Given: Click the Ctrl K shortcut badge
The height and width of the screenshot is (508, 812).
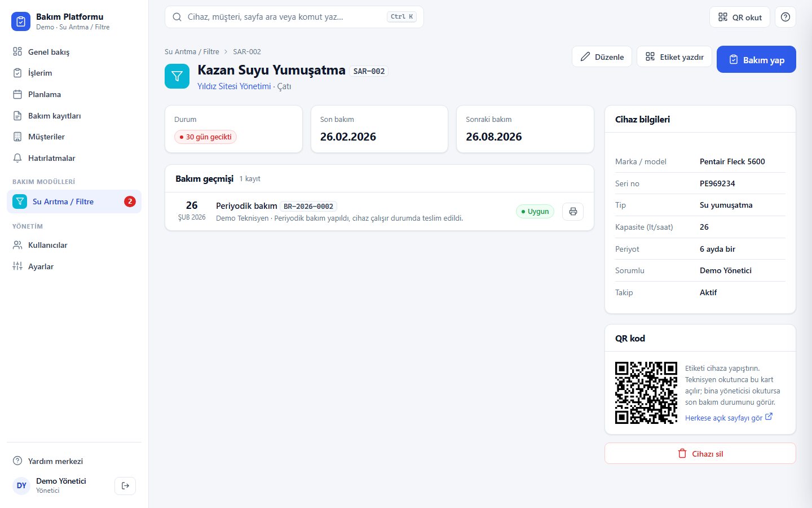Looking at the screenshot, I should click(x=402, y=17).
